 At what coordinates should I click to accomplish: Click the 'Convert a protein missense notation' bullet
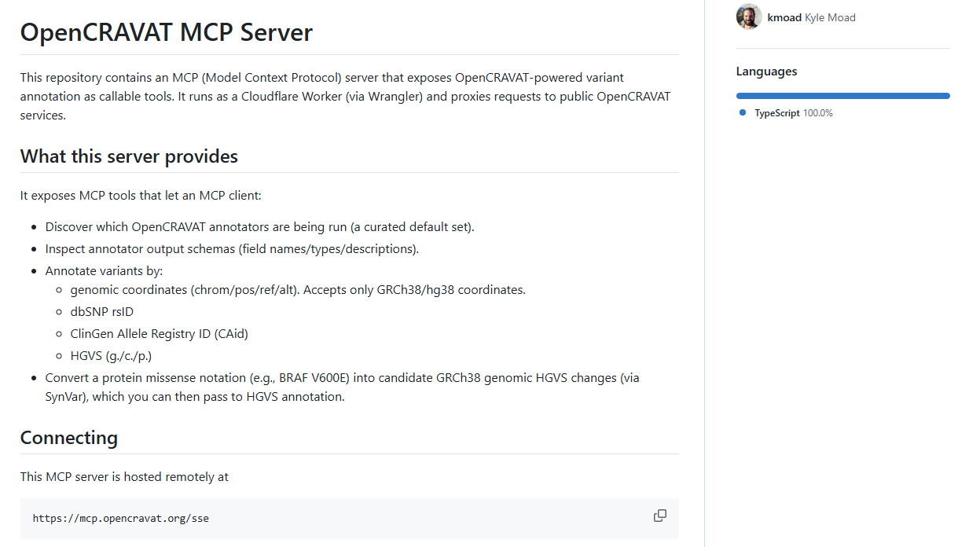pos(342,378)
